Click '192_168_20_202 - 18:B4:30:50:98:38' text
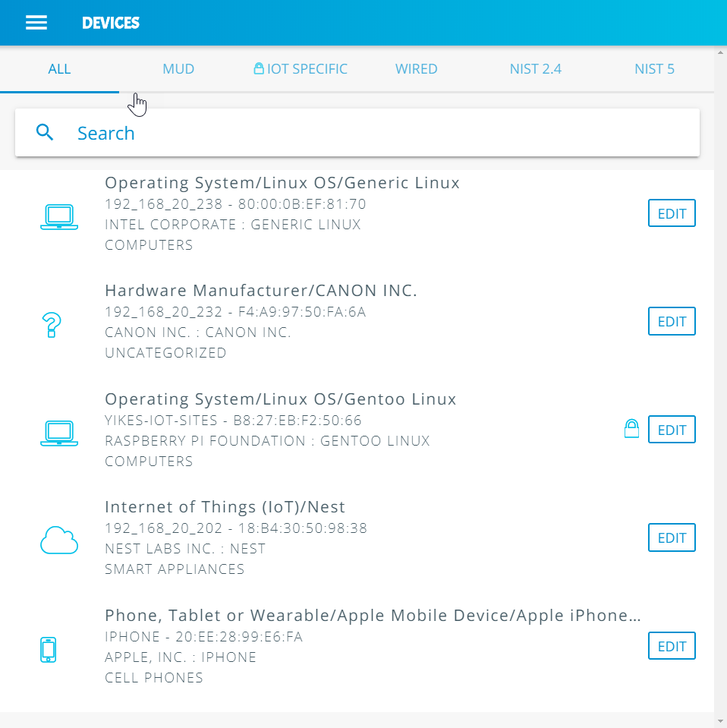Viewport: 727px width, 728px height. tap(236, 528)
